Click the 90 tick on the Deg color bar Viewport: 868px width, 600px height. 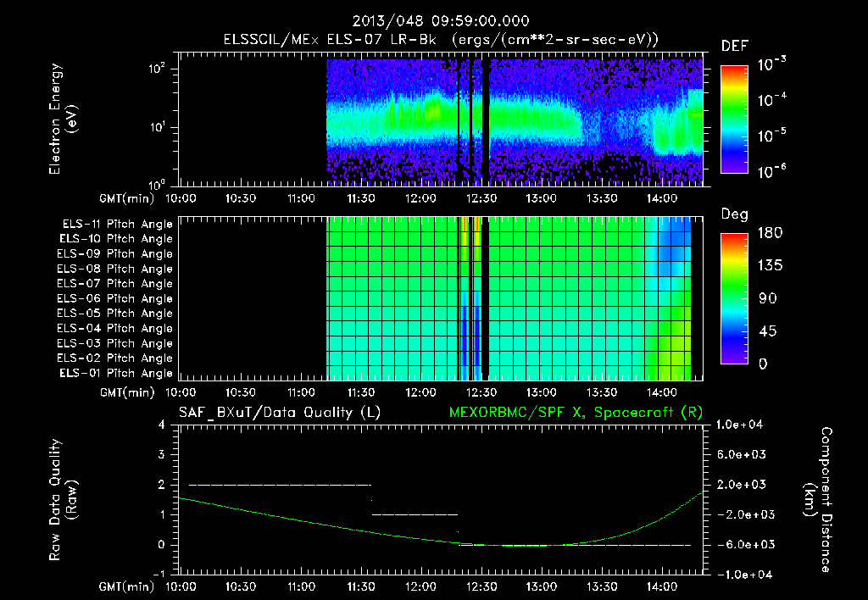tap(768, 298)
